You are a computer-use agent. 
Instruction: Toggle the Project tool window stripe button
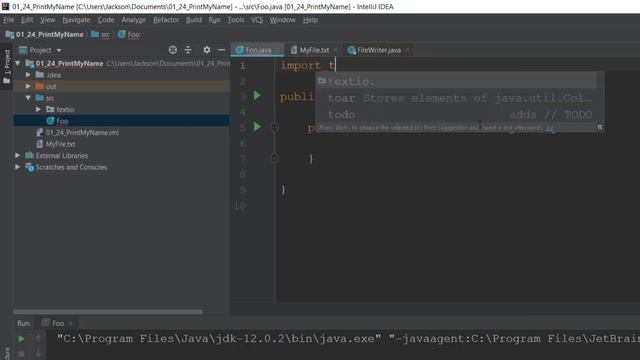coord(7,67)
